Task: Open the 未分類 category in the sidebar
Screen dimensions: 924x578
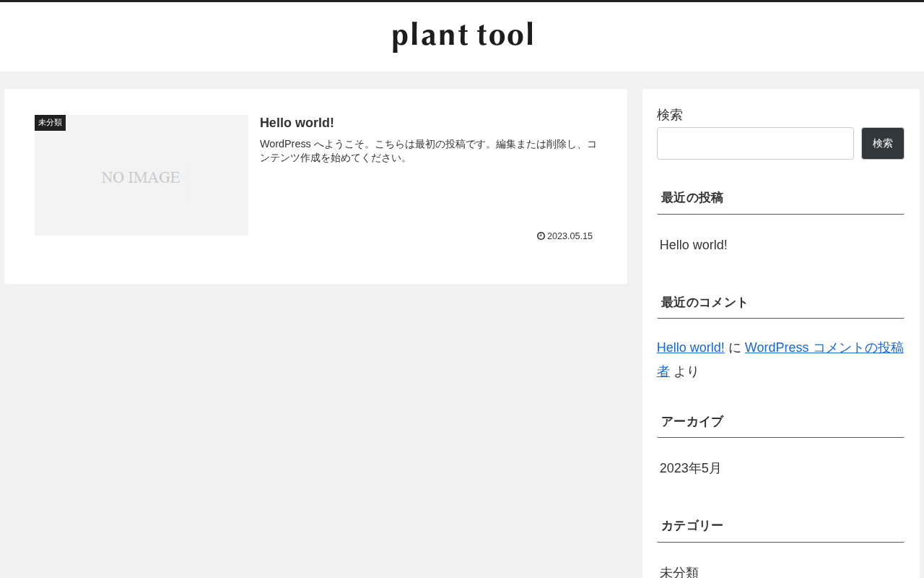Action: tap(679, 572)
